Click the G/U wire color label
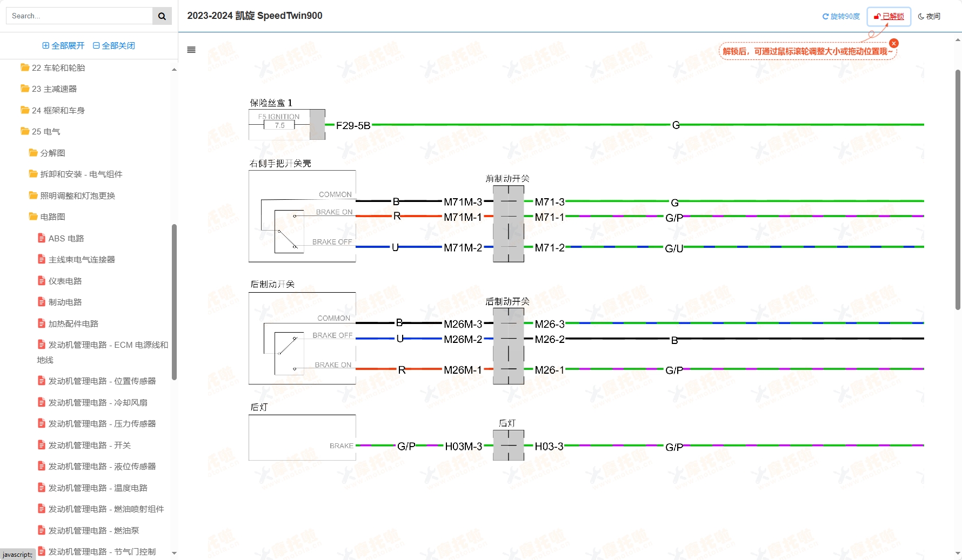 (x=674, y=248)
